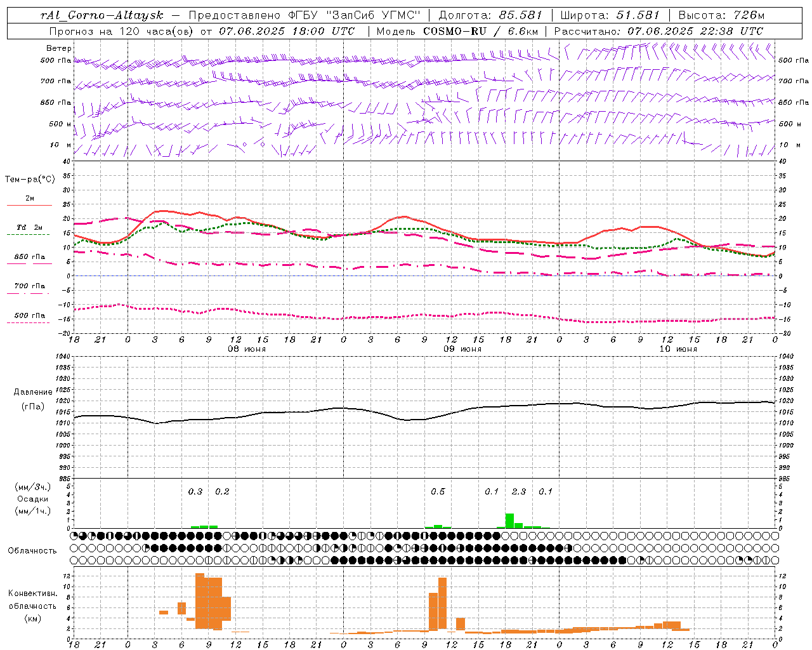Click the 0.3 precipitation amount
The width and height of the screenshot is (812, 650).
[195, 491]
